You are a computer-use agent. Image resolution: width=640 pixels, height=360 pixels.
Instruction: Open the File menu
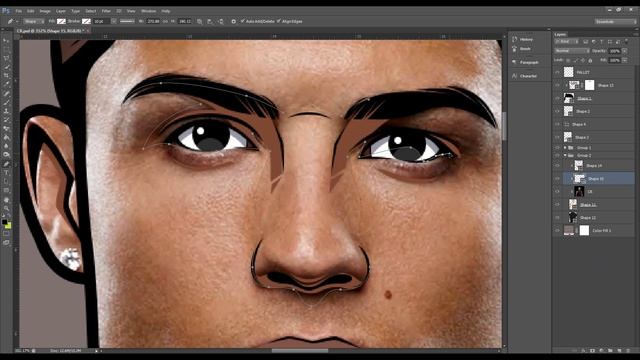pos(19,11)
